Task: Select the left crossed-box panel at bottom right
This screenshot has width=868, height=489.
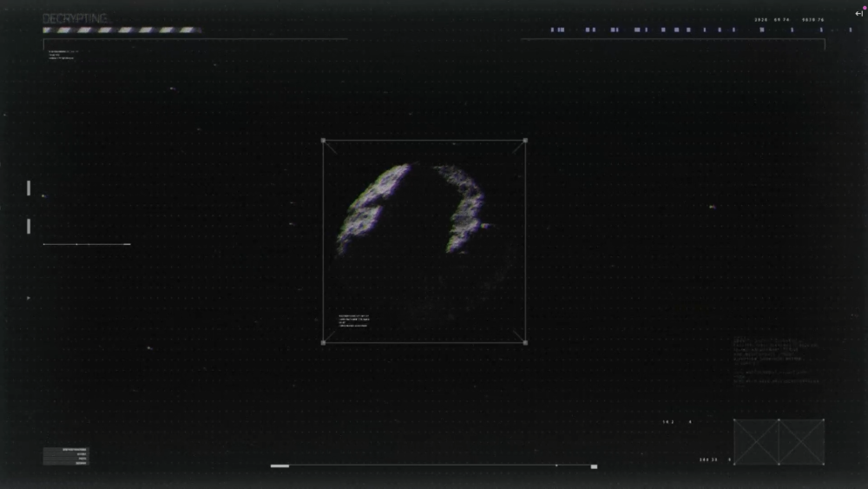Action: (x=756, y=442)
